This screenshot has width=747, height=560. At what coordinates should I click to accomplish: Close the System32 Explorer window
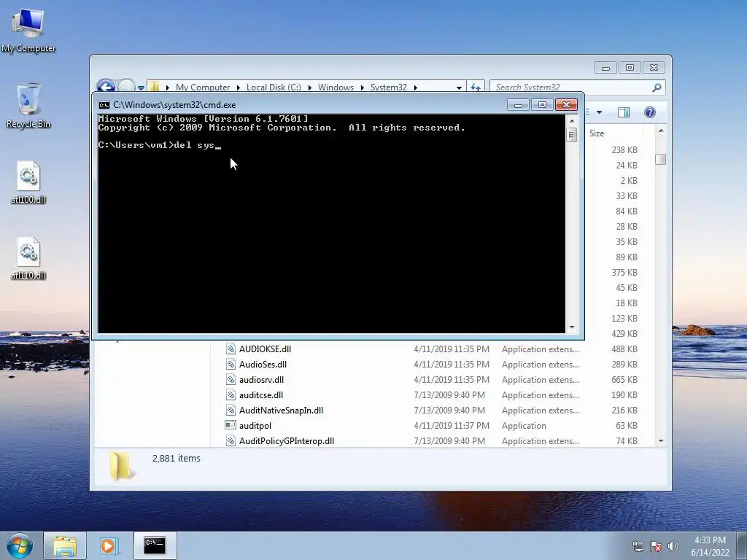[654, 68]
